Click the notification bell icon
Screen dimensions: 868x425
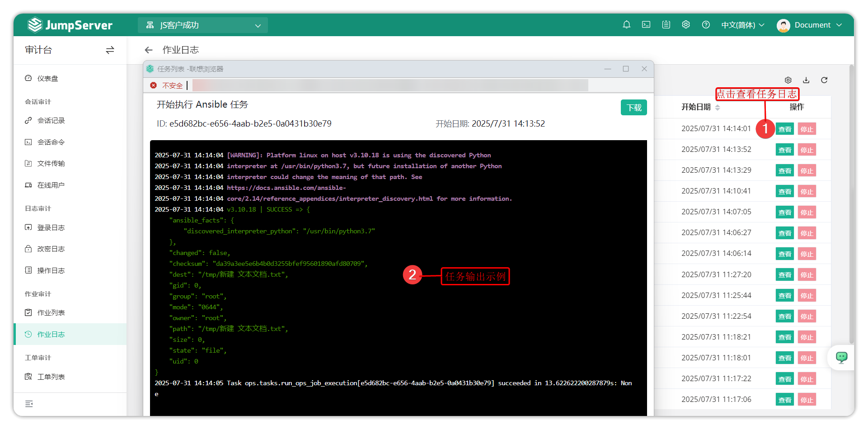point(626,25)
